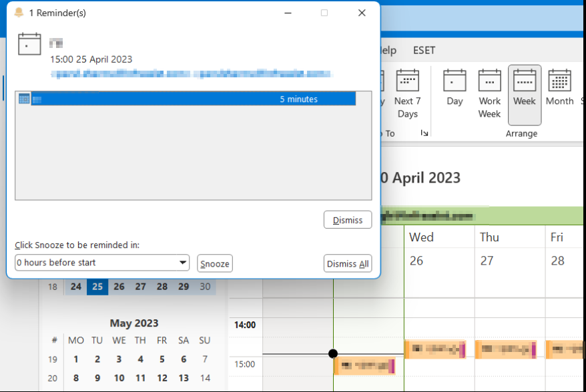Open the Go To dialog launcher arrow
The width and height of the screenshot is (586, 392).
click(425, 133)
